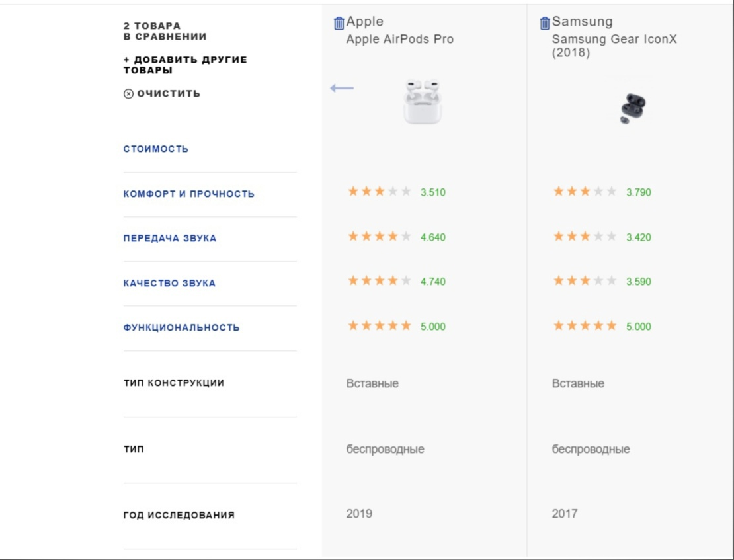Screen dimensions: 734x560
Task: Click the Samsung brand name heading
Action: pyautogui.click(x=582, y=22)
